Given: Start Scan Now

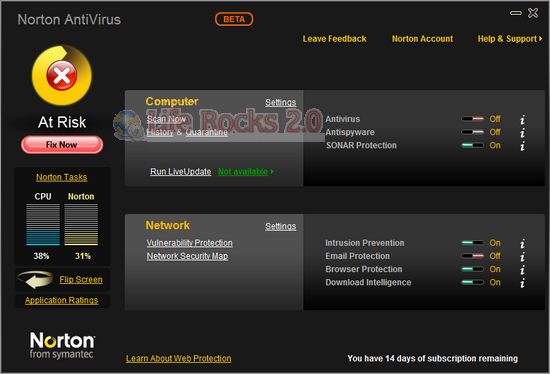Looking at the screenshot, I should pos(166,119).
